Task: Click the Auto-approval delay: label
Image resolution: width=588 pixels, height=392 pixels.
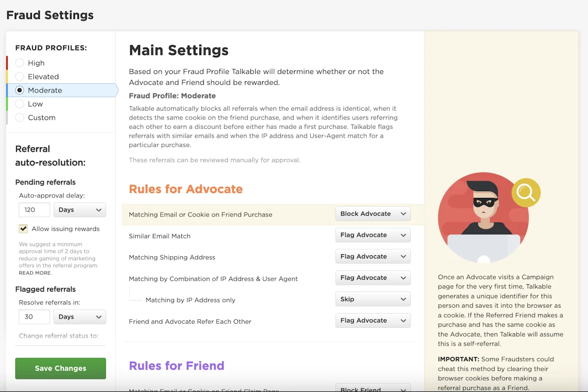Action: click(x=52, y=196)
